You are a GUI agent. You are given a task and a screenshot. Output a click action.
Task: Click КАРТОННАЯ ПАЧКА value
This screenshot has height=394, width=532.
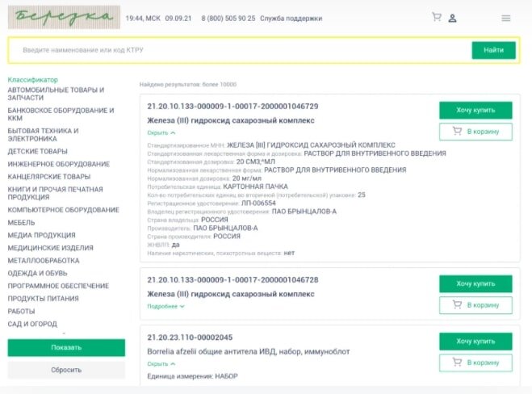255,187
